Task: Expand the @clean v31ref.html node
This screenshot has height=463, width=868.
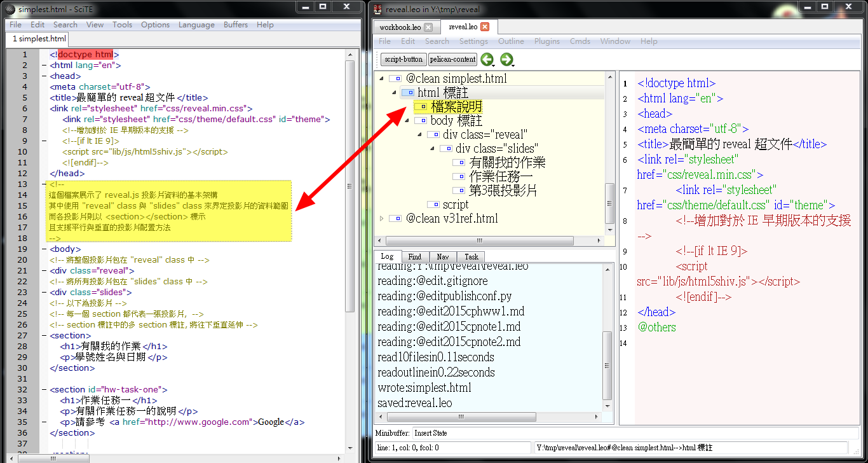Action: pyautogui.click(x=381, y=218)
